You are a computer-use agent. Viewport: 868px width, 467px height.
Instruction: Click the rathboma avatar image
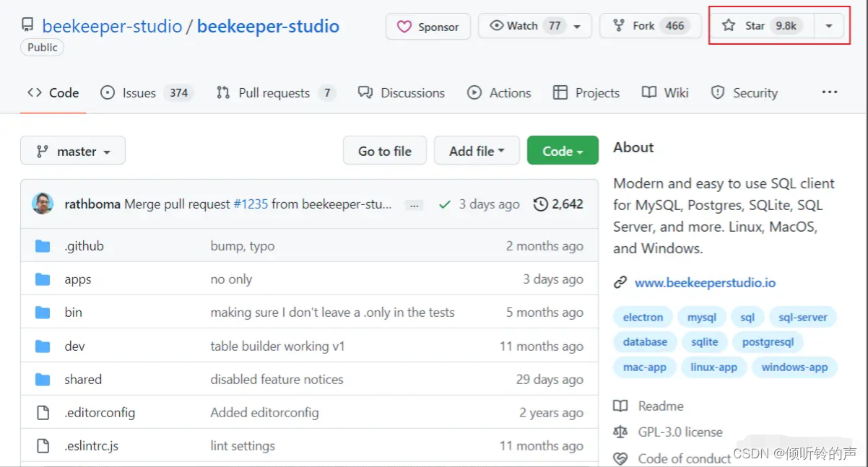[43, 204]
